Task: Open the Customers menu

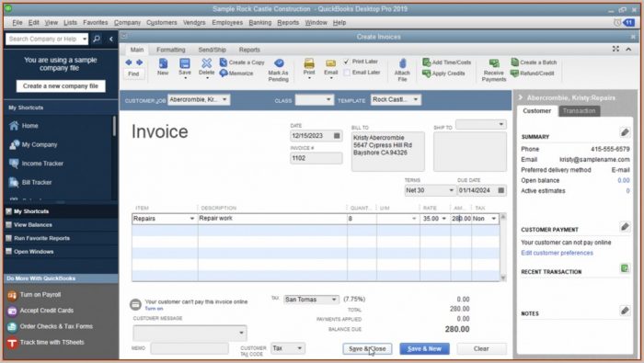Action: pos(161,23)
